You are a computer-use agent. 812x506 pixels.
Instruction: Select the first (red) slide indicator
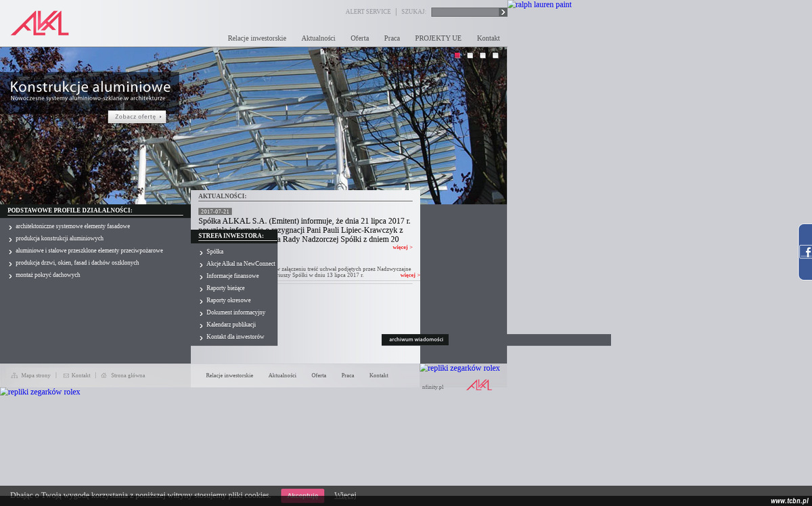pos(457,55)
